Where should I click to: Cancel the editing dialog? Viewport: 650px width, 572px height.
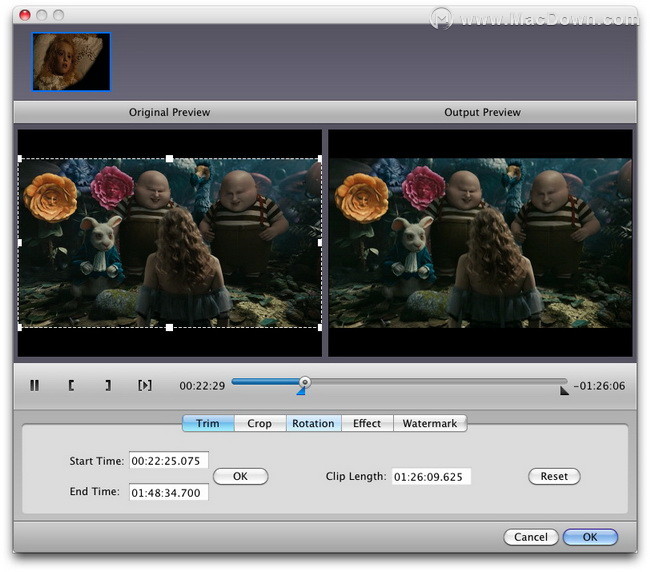pyautogui.click(x=531, y=537)
